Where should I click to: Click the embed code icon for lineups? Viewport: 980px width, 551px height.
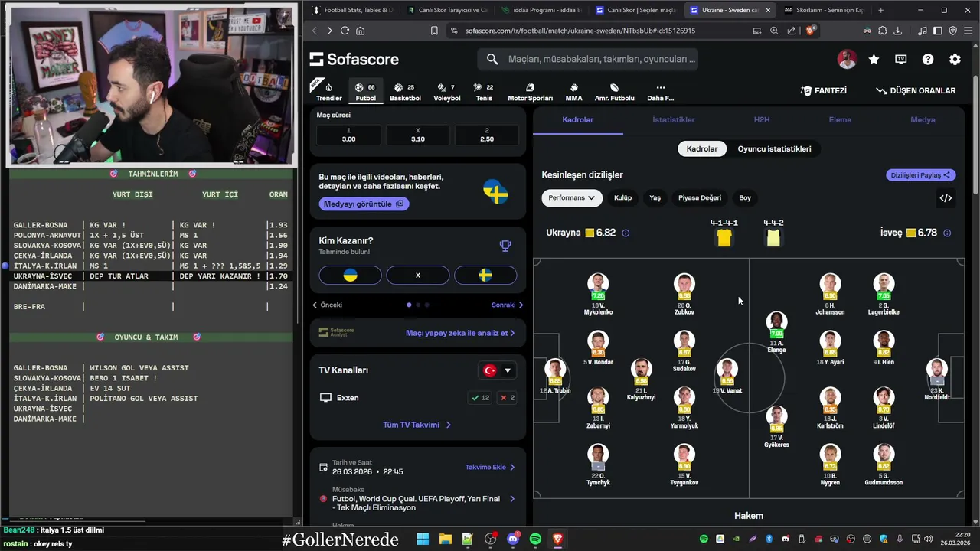(946, 198)
